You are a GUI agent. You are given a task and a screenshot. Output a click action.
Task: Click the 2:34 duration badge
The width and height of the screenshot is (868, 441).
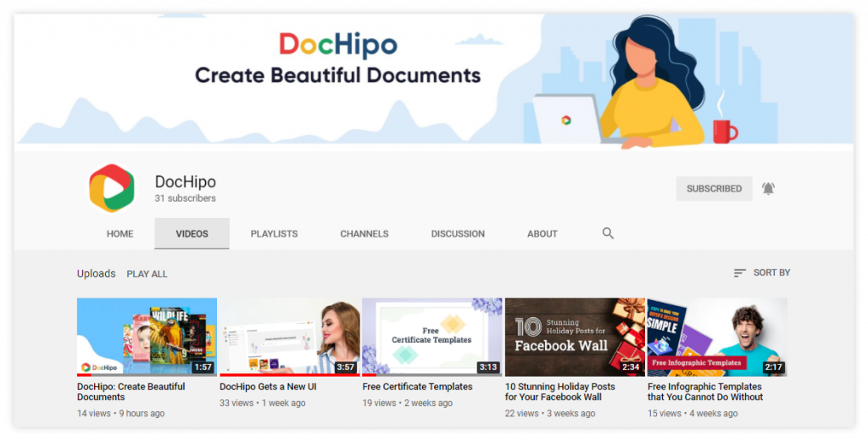click(x=631, y=366)
